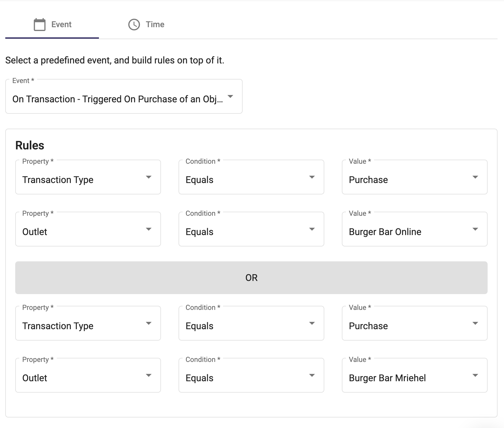
Task: Open first Transaction Type property dropdown
Action: (x=88, y=180)
